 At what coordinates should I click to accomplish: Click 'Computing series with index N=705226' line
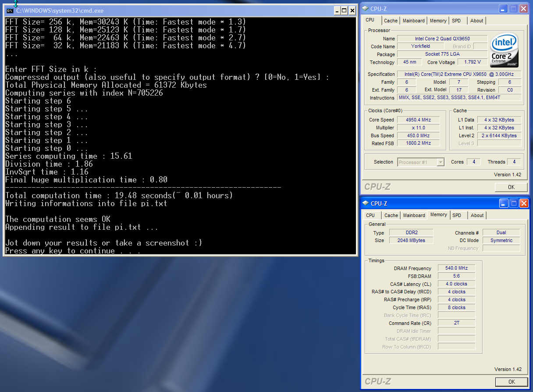click(84, 93)
